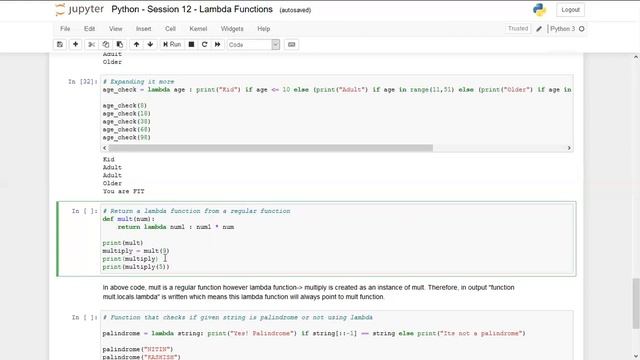This screenshot has width=640, height=360.
Task: Click the '(autosaved)' status text
Action: 295,10
